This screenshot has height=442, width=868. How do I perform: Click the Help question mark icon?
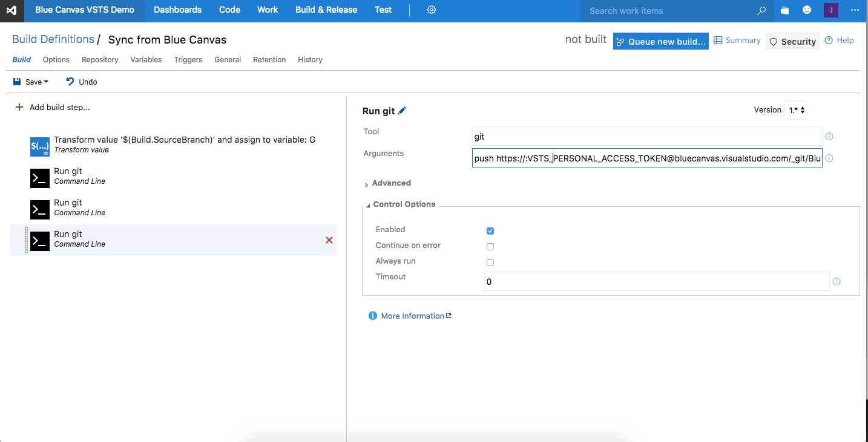point(829,40)
